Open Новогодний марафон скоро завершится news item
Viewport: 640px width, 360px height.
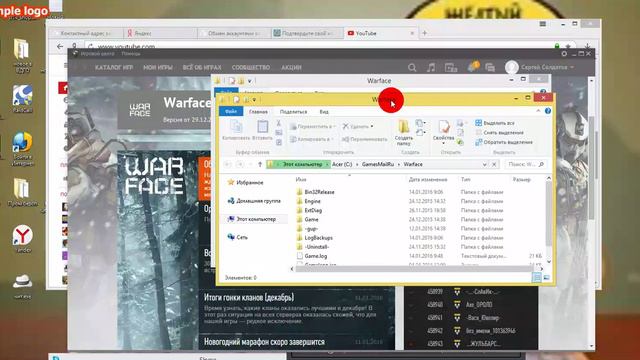pos(264,342)
